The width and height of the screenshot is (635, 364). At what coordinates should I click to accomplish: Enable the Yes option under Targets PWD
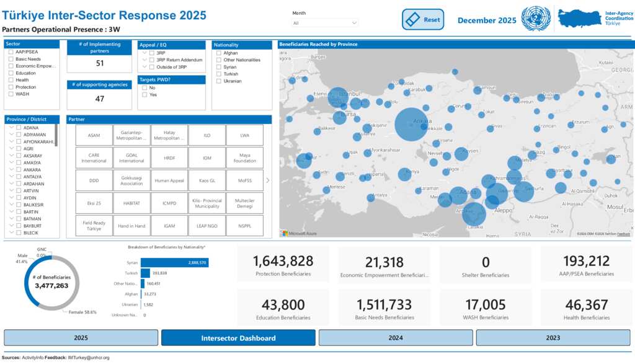point(144,95)
